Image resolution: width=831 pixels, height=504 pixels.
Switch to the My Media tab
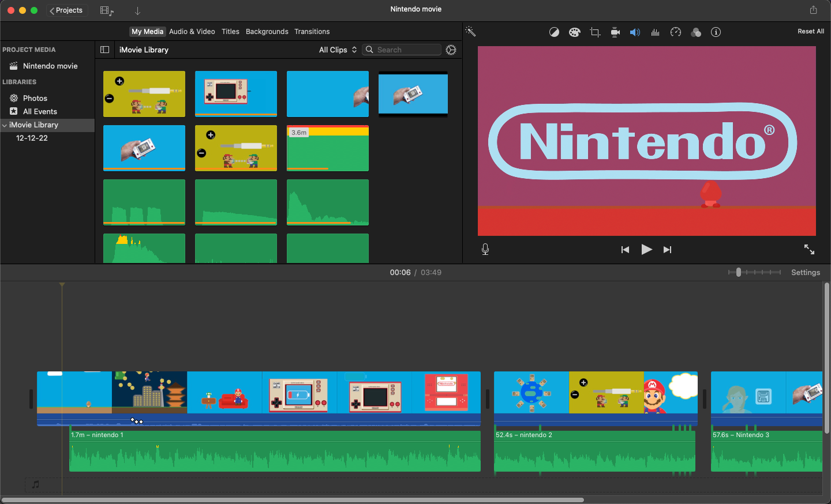[x=148, y=32]
